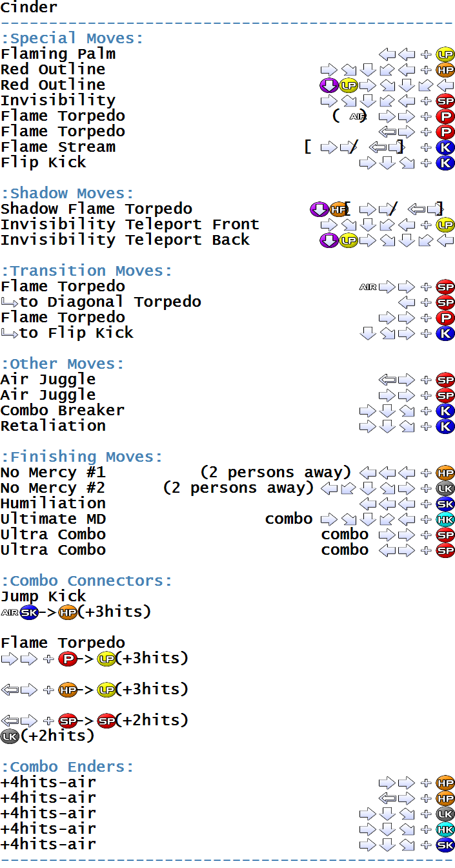Click the 'Flaming Palm' move name
Viewport: 455px width, 868px height.
[x=58, y=54]
